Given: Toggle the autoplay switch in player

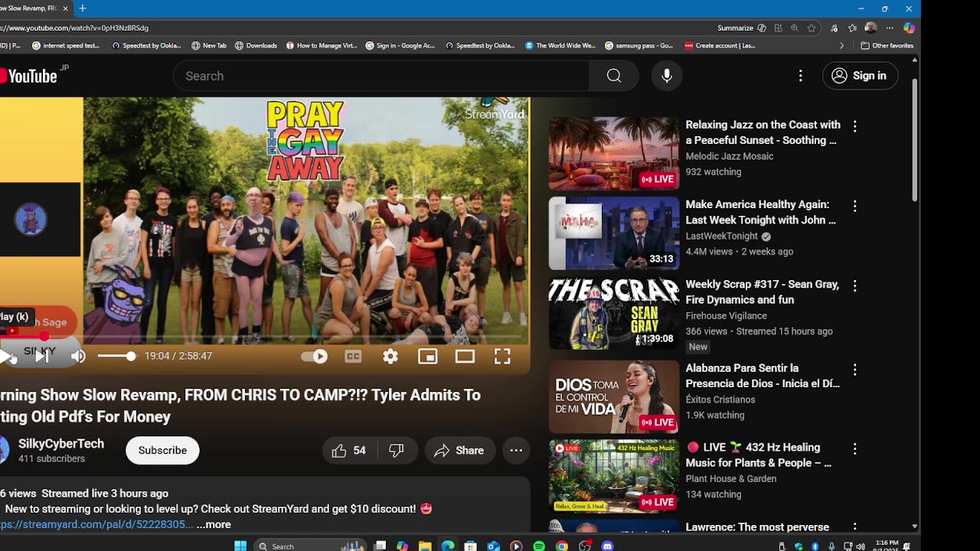Looking at the screenshot, I should click(315, 356).
